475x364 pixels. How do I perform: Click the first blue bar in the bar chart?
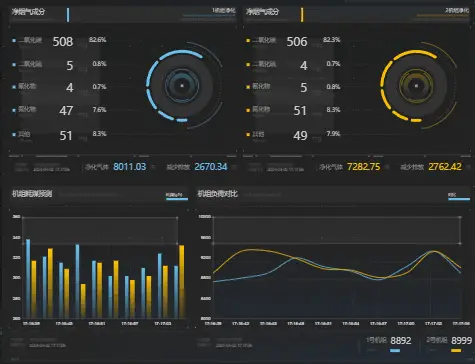point(28,278)
